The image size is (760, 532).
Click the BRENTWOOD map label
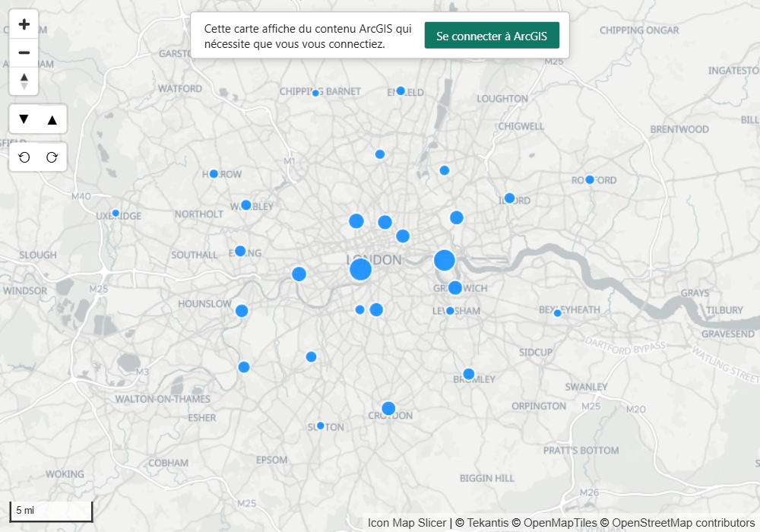pyautogui.click(x=679, y=129)
